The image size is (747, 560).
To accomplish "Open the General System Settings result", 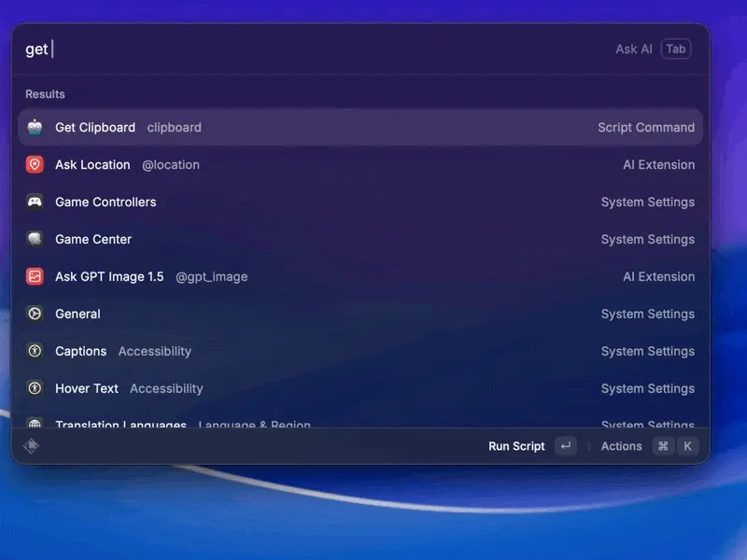I will coord(359,314).
